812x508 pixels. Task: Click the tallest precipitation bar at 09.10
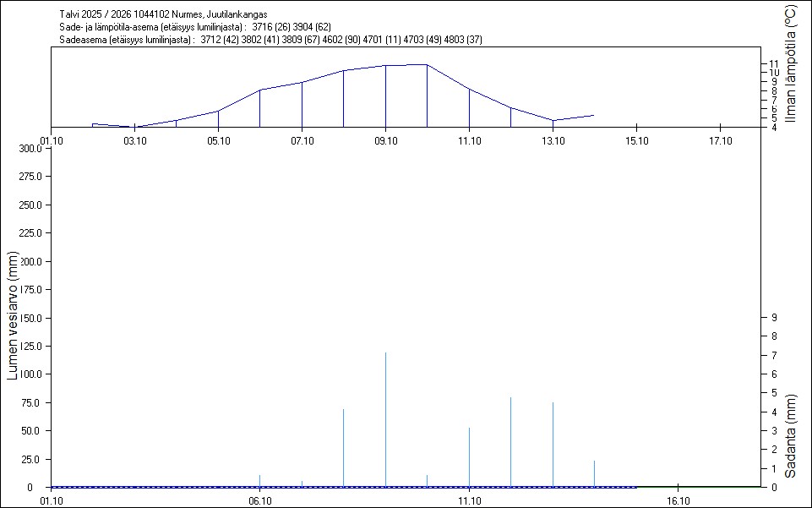pyautogui.click(x=386, y=418)
